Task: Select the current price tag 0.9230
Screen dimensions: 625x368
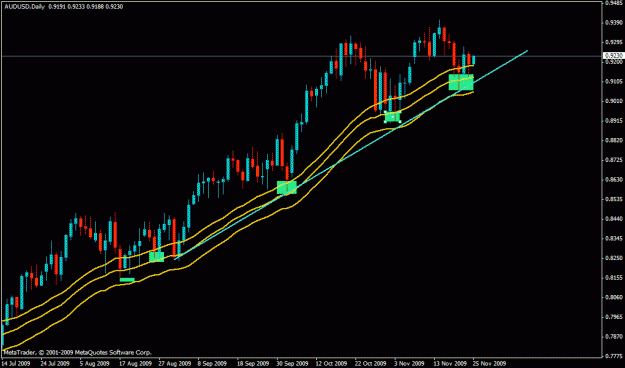Action: pos(613,56)
